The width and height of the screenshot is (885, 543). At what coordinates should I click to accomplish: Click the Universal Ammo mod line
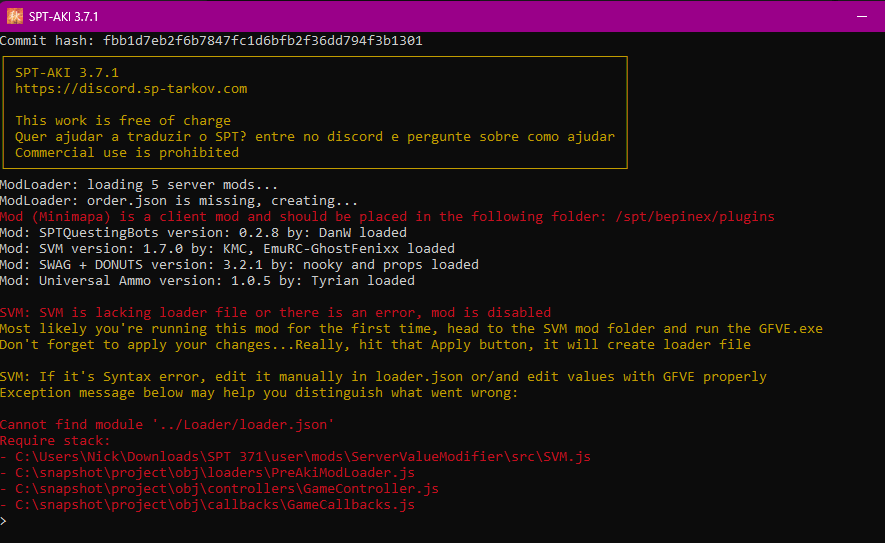pyautogui.click(x=207, y=281)
